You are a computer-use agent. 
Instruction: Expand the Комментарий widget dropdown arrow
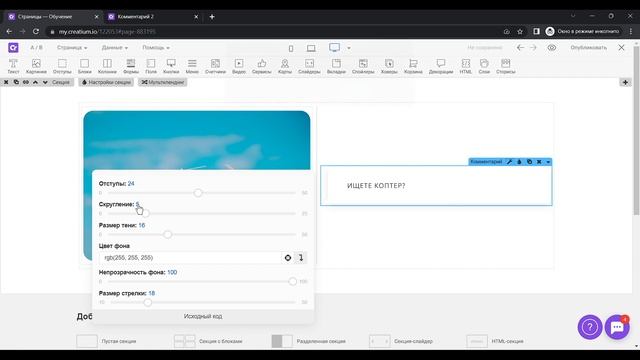(x=548, y=162)
